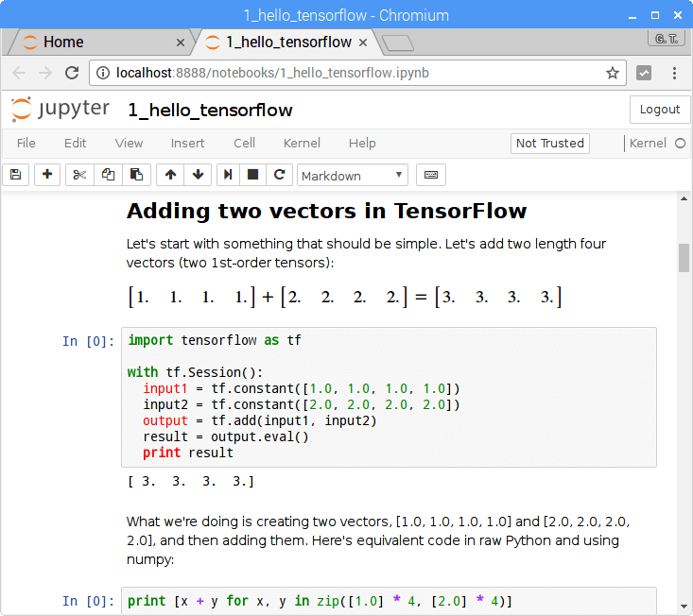693x616 pixels.
Task: Switch to the Home browser tab
Action: (102, 43)
